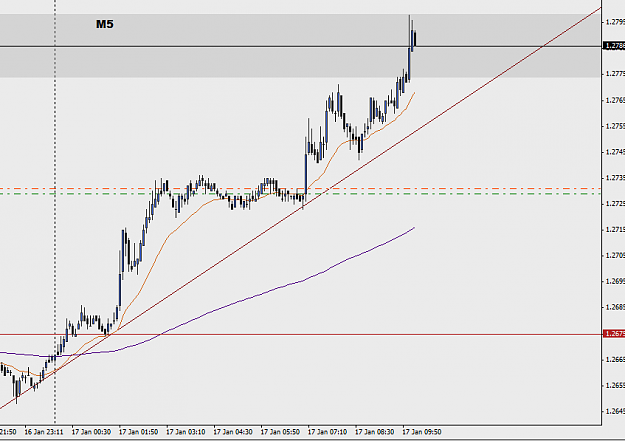This screenshot has height=441, width=625.
Task: Click the 17 Jan 08:30 time label
Action: [x=375, y=432]
